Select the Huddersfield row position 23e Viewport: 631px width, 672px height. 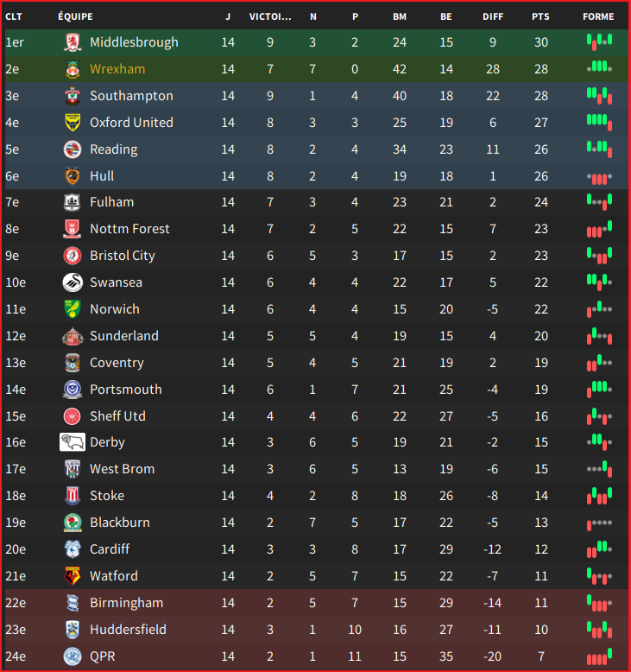16,630
